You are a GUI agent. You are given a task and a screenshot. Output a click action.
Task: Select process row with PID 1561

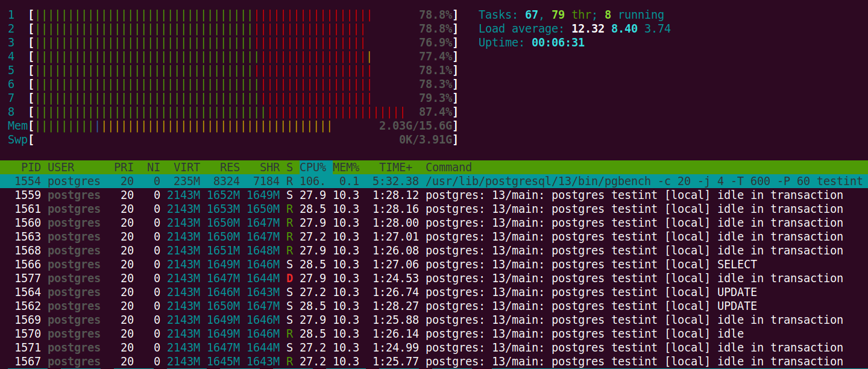pos(434,209)
